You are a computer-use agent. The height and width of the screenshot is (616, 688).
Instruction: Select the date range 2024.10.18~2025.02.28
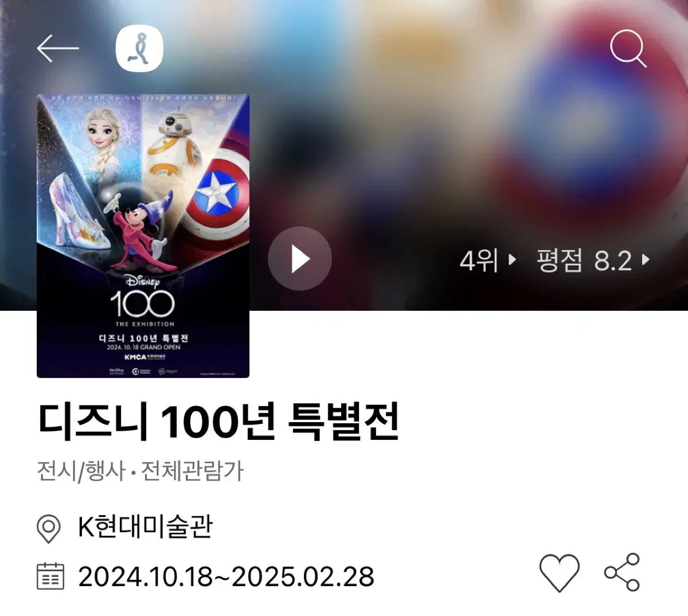pos(226,576)
